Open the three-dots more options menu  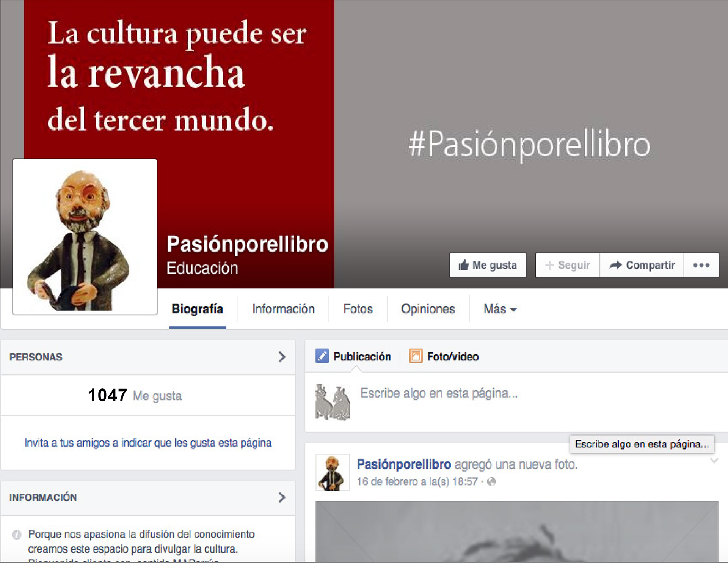701,265
